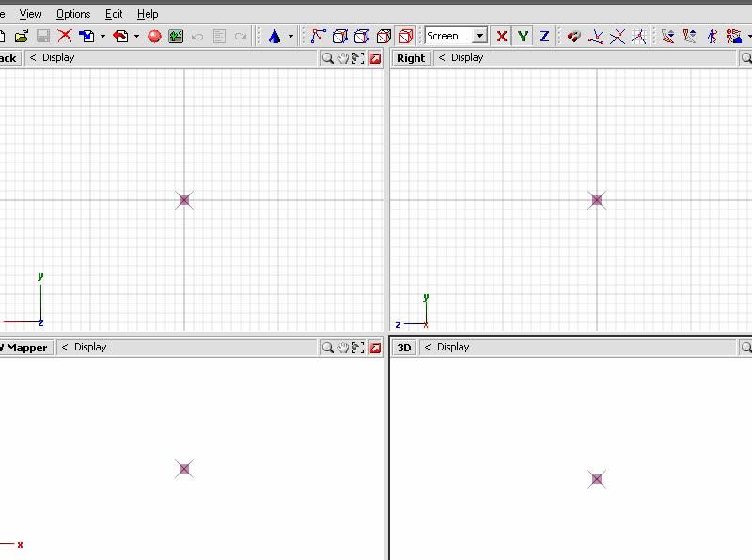752x560 pixels.
Task: Toggle the red X axis constraint
Action: tap(502, 37)
